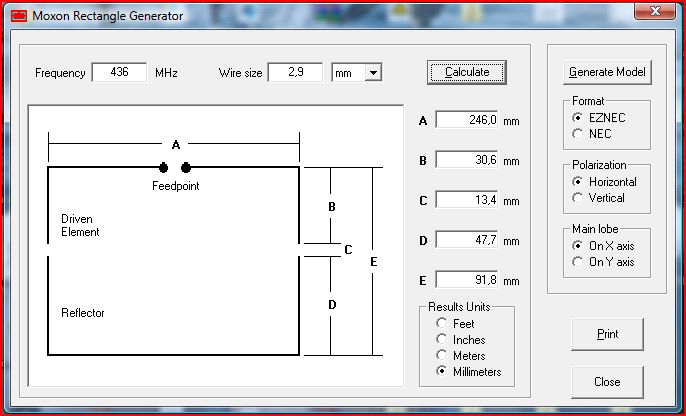Close the window with the title bar X
686x416 pixels.
coord(654,11)
